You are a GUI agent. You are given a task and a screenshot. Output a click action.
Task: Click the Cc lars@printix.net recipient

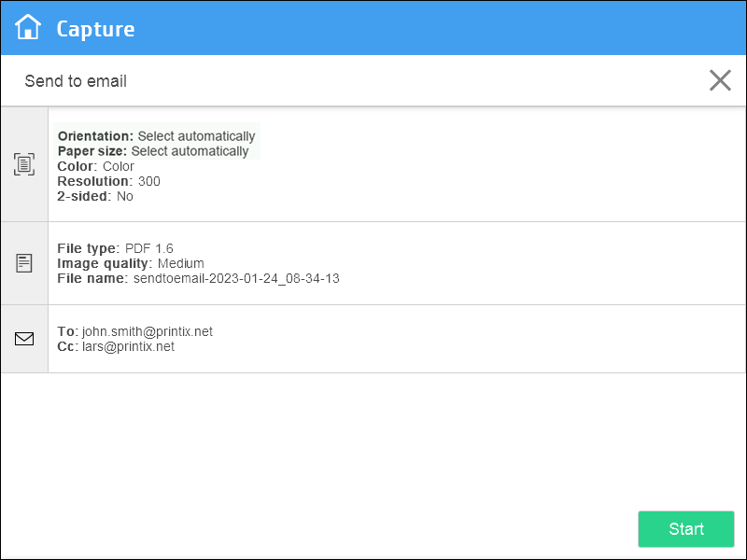[116, 346]
